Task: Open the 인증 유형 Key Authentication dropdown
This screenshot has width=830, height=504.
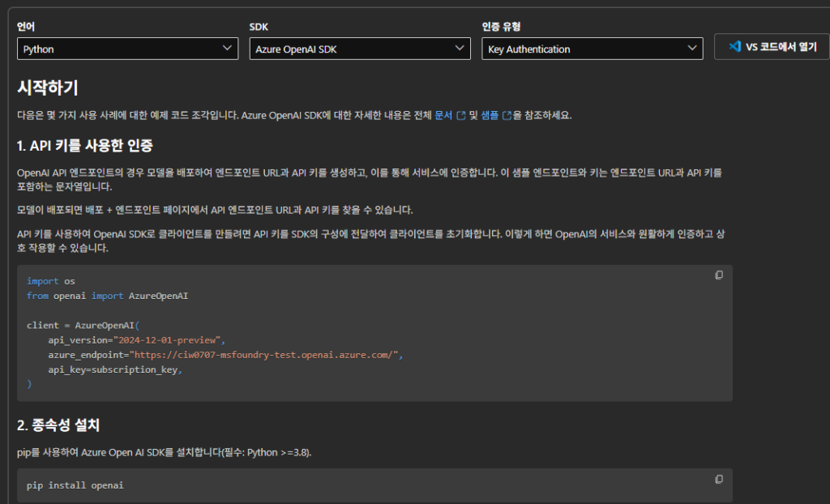Action: click(x=592, y=49)
